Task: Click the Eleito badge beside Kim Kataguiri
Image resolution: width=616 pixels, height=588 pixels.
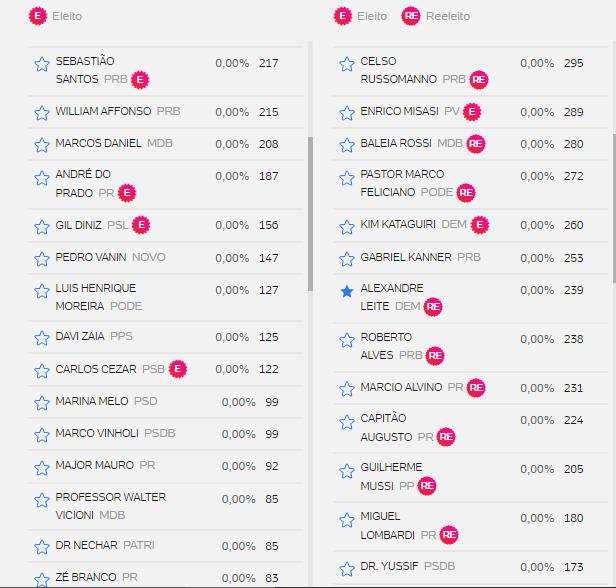Action: pyautogui.click(x=480, y=225)
